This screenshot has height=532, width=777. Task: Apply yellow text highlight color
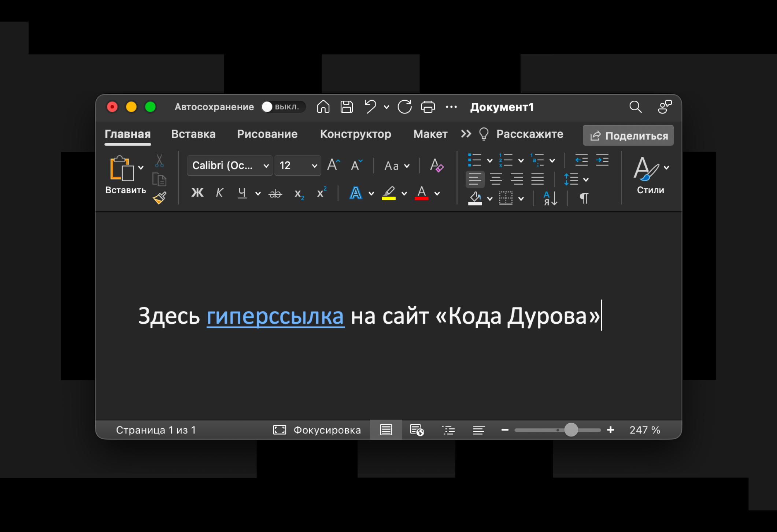click(389, 193)
